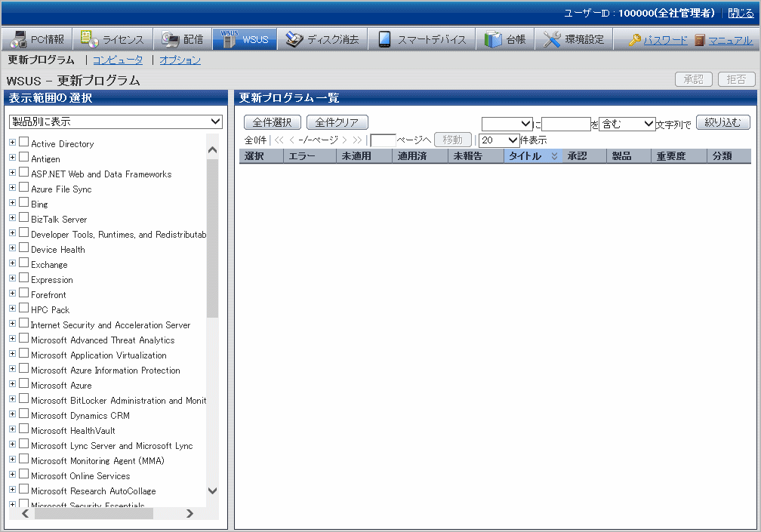Check the Forefront checkbox

click(24, 293)
